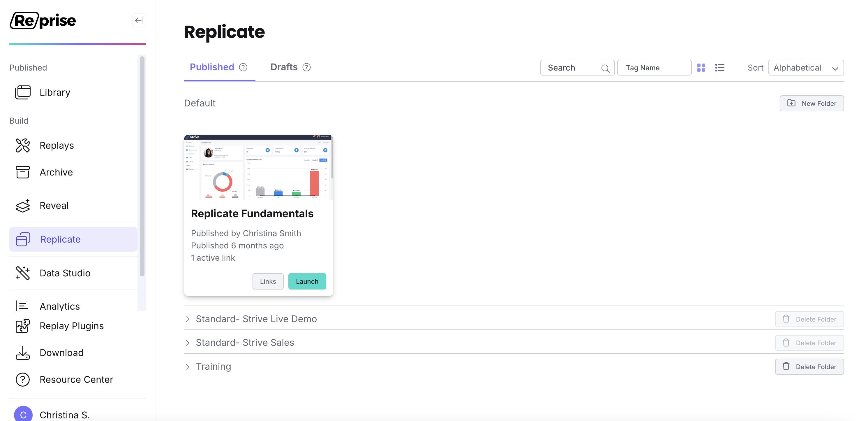Viewport: 868px width, 421px height.
Task: Open the Resource Center help icon
Action: pyautogui.click(x=23, y=380)
